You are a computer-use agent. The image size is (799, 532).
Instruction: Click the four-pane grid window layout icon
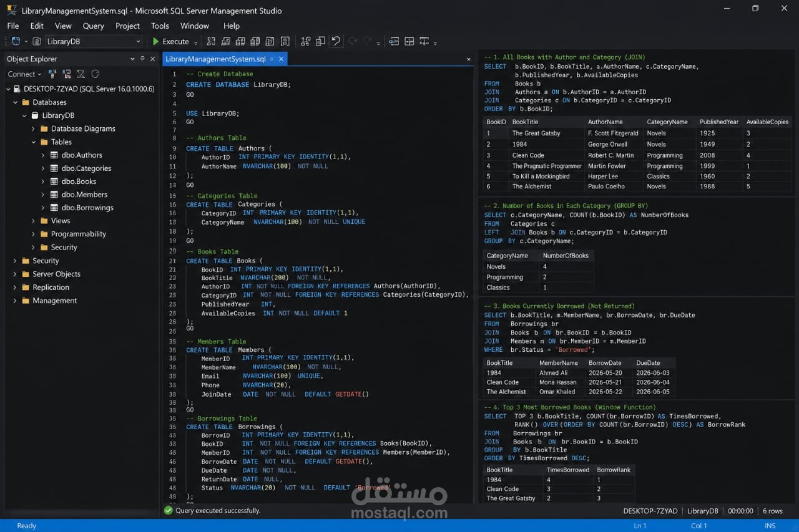(409, 41)
